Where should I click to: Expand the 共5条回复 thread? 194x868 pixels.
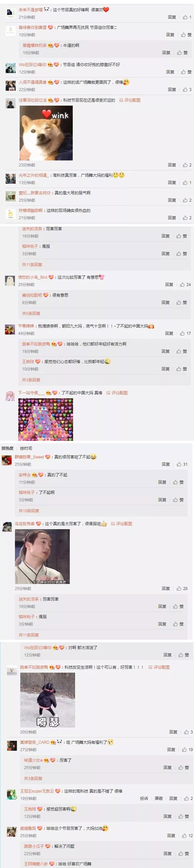tap(31, 313)
